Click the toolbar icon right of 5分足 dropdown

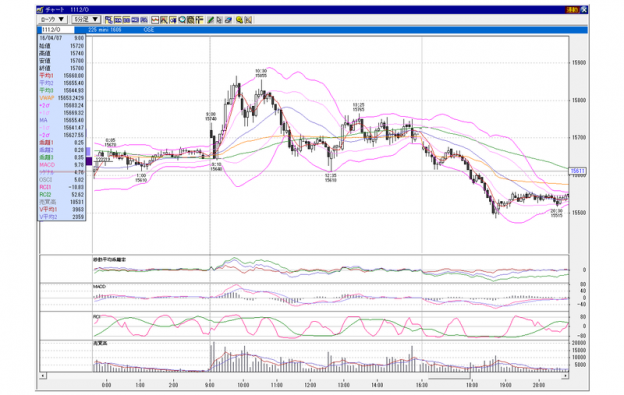[x=109, y=19]
